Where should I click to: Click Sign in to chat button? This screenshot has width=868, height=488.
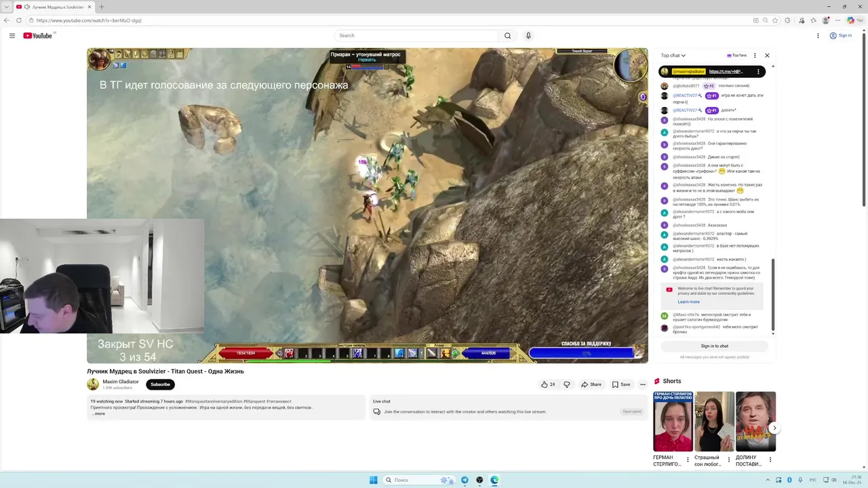715,346
